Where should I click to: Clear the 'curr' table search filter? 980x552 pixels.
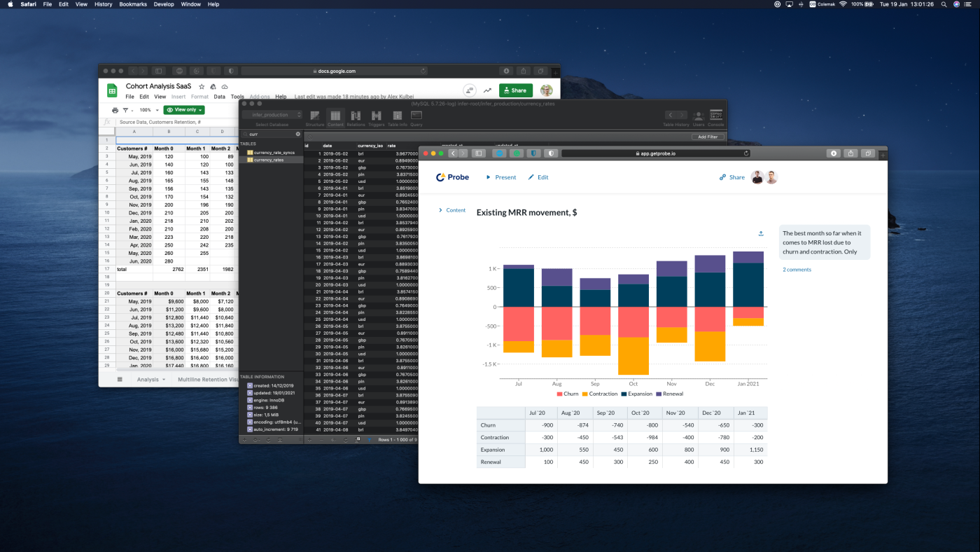(297, 134)
